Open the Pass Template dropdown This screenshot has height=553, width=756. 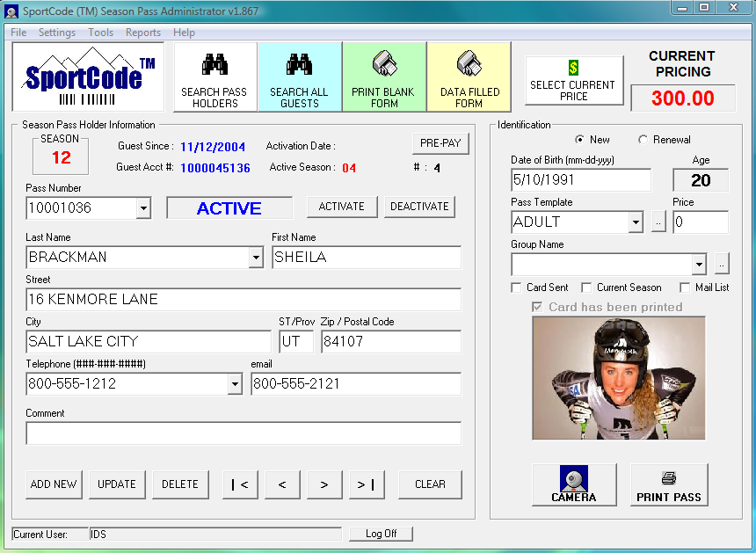coord(636,222)
